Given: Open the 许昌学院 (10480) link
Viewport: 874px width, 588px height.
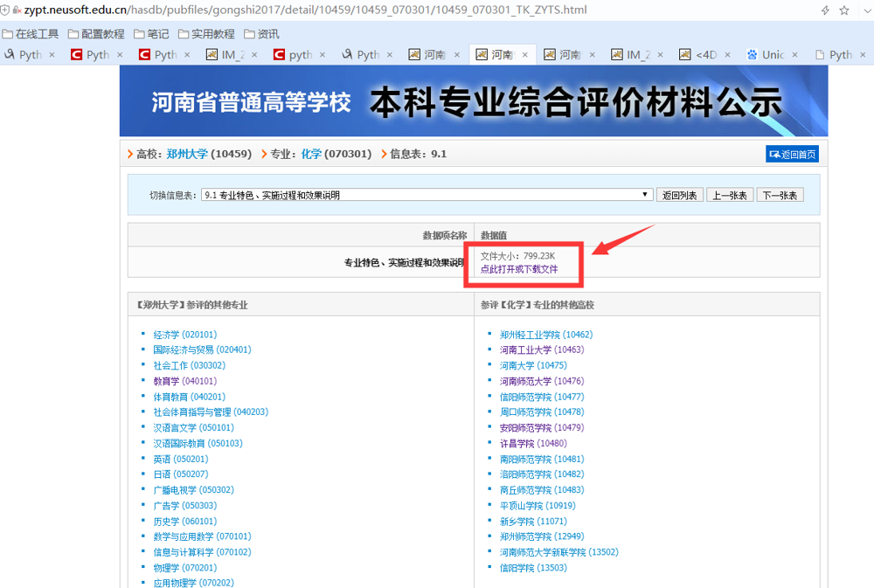Looking at the screenshot, I should point(533,443).
